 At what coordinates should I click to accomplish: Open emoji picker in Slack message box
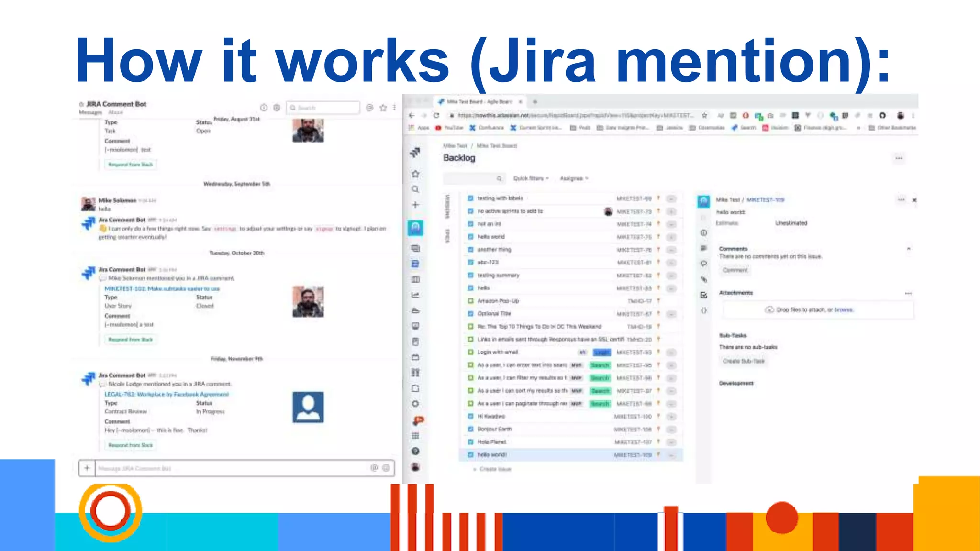tap(386, 468)
